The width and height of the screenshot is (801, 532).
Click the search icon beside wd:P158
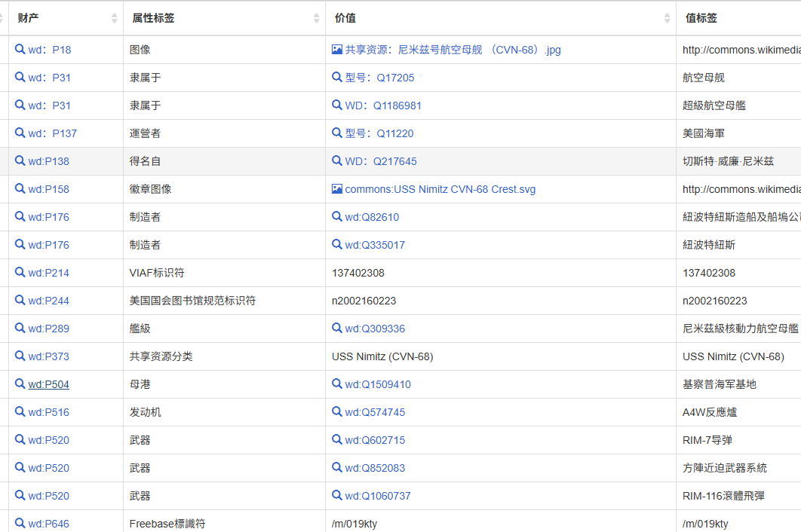[x=20, y=188]
